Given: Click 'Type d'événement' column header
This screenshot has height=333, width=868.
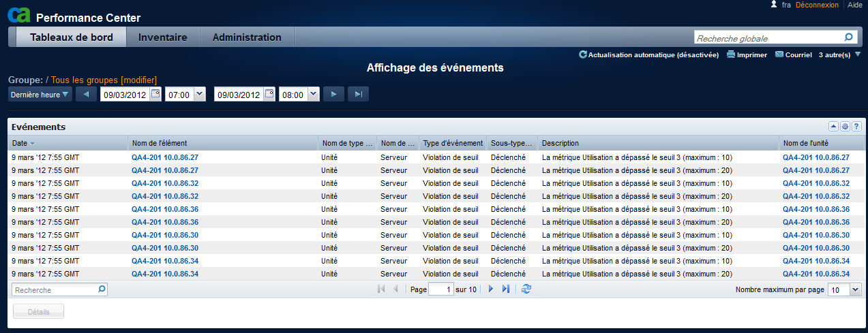Looking at the screenshot, I should pyautogui.click(x=453, y=143).
